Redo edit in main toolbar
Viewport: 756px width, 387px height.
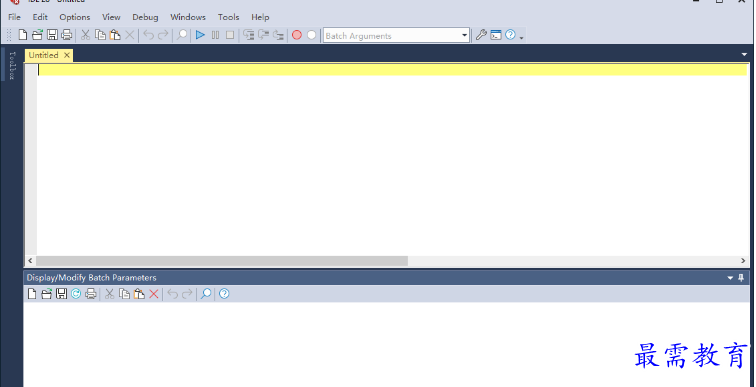pyautogui.click(x=163, y=35)
